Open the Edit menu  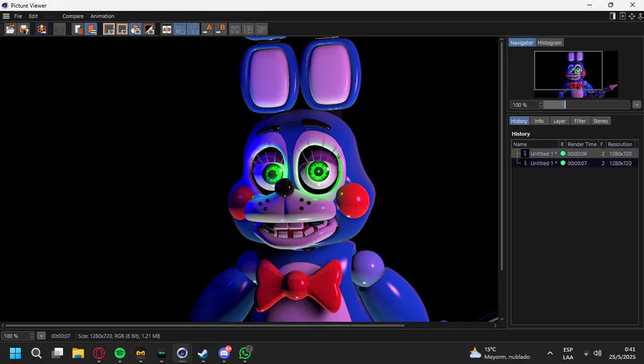pos(33,16)
